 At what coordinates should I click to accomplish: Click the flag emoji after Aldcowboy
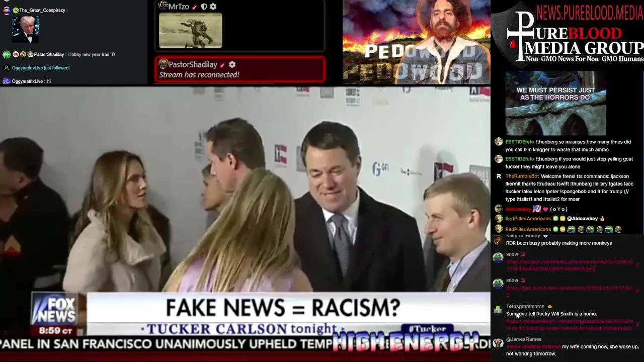pos(536,209)
